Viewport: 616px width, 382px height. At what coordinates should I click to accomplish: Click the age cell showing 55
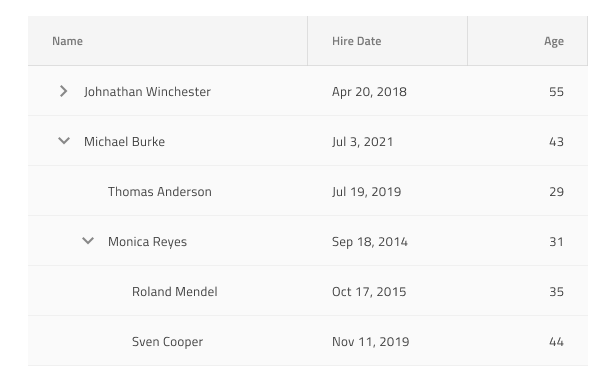click(x=528, y=91)
